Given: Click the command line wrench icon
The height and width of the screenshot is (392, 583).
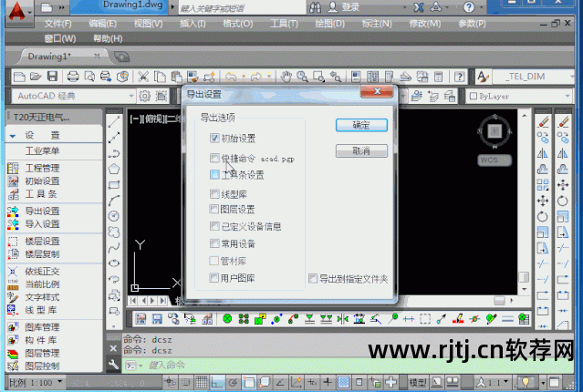Looking at the screenshot, I should (x=114, y=365).
